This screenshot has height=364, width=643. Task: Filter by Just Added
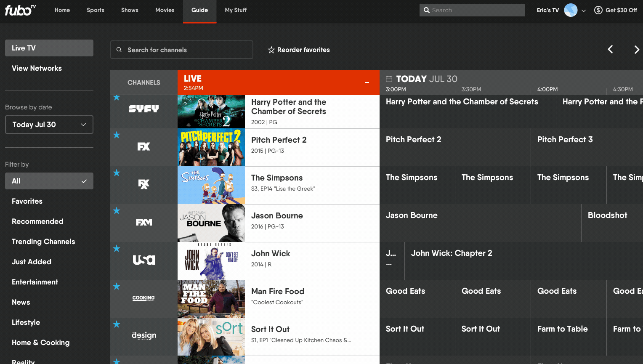32,262
